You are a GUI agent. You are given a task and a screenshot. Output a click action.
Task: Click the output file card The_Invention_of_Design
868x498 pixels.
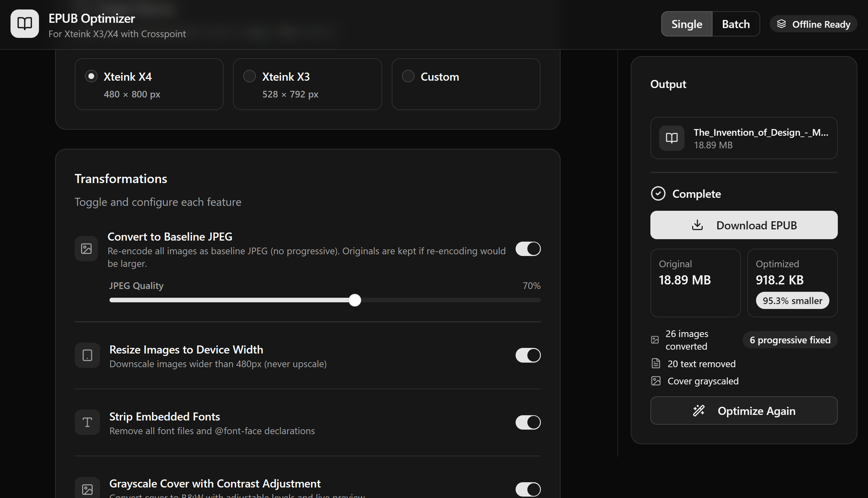click(x=744, y=138)
